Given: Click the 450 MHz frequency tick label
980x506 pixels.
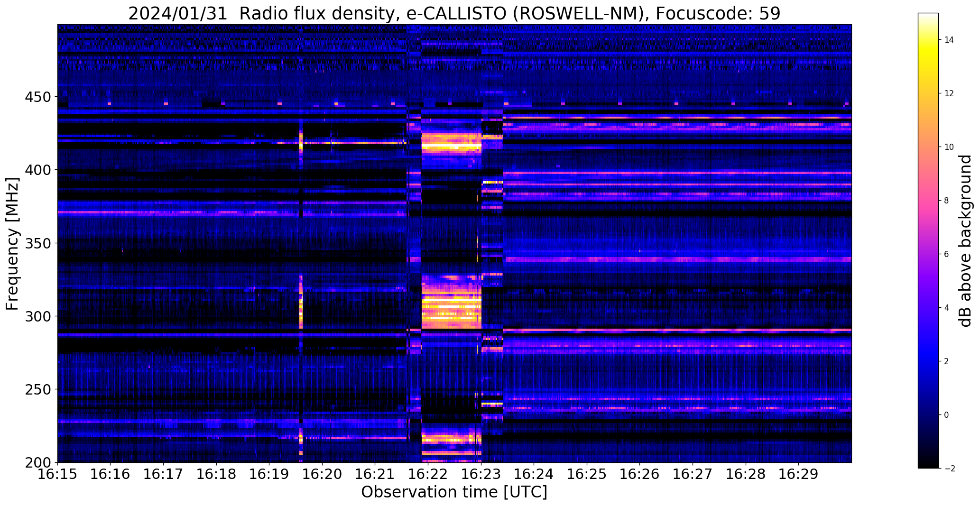Looking at the screenshot, I should [x=37, y=97].
